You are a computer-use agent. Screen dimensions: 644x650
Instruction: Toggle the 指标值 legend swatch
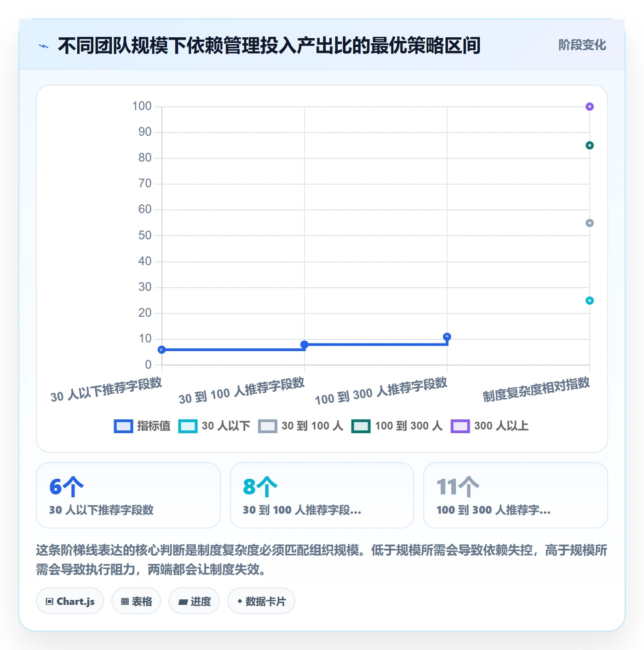click(123, 426)
